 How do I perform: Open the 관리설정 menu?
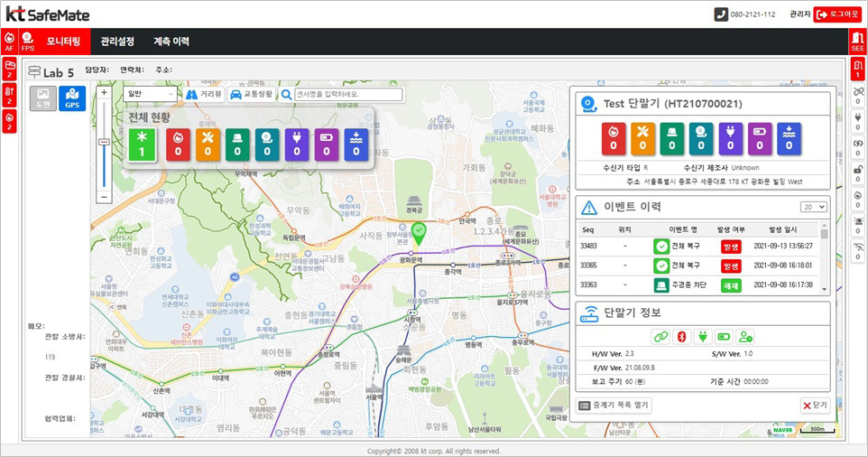[117, 41]
